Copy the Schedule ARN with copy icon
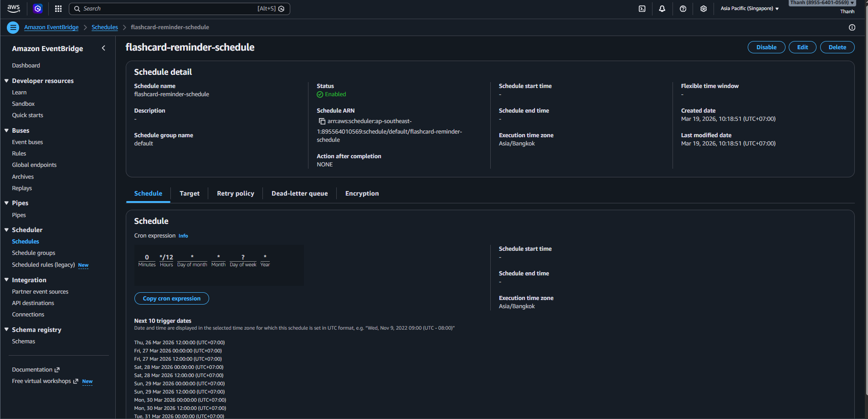This screenshot has height=419, width=868. point(322,121)
